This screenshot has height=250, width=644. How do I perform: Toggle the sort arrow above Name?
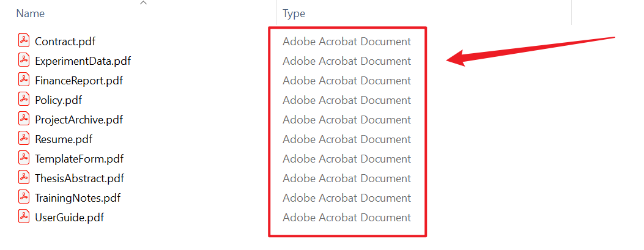(144, 4)
